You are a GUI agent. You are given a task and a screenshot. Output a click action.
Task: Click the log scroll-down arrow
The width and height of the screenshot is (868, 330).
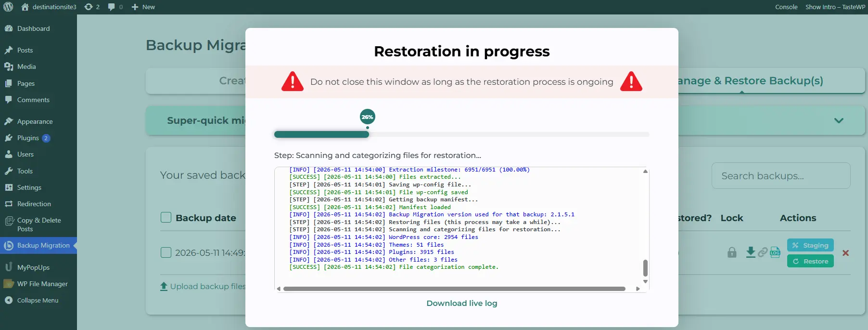pos(645,282)
